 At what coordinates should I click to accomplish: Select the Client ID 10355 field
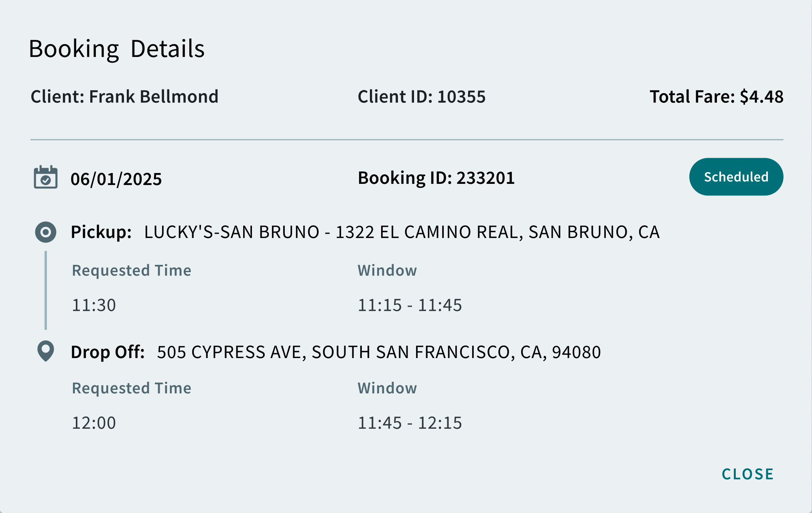coord(421,96)
